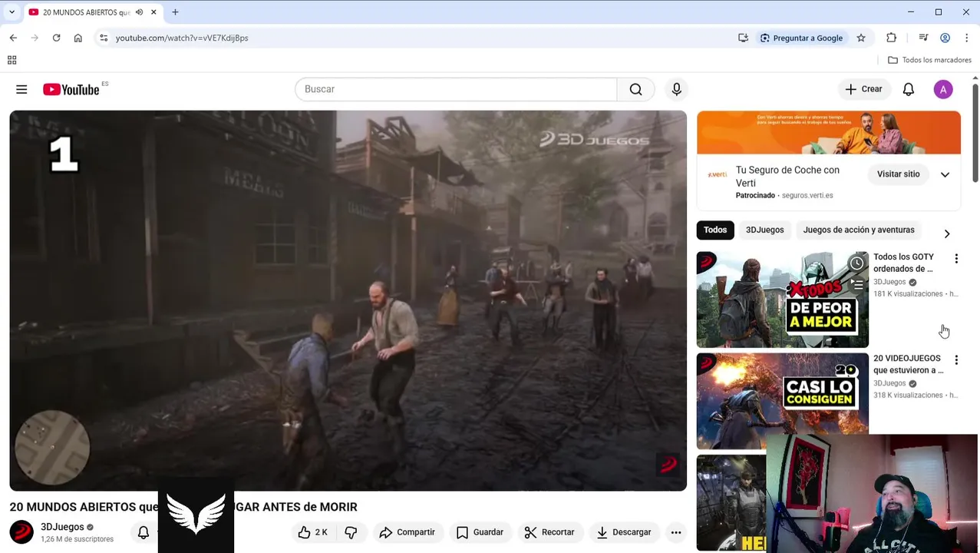Open the 3DJuegos channel name link
Viewport: 980px width, 553px height.
click(x=62, y=527)
